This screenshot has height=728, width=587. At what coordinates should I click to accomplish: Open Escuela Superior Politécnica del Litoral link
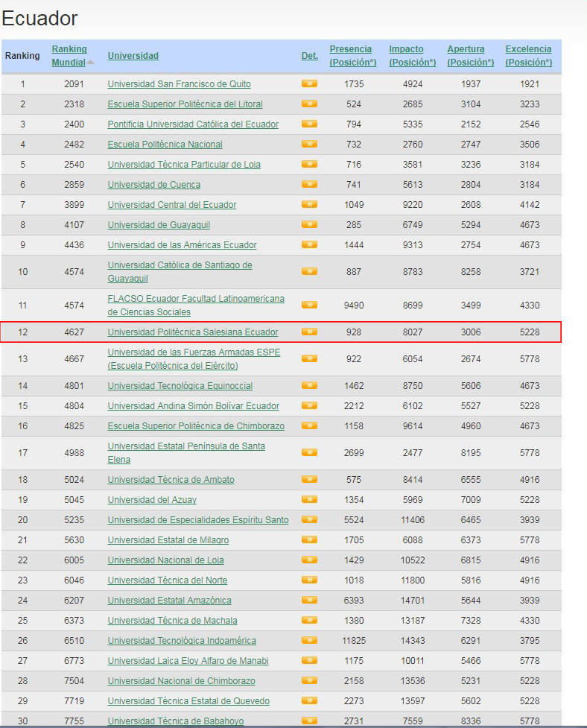click(x=185, y=104)
